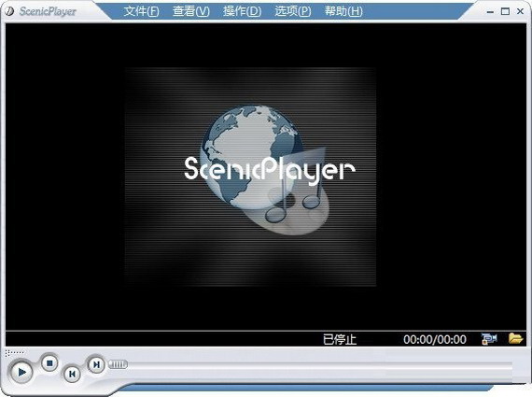
Task: Click the 00:00/00:00 time display
Action: coord(435,339)
